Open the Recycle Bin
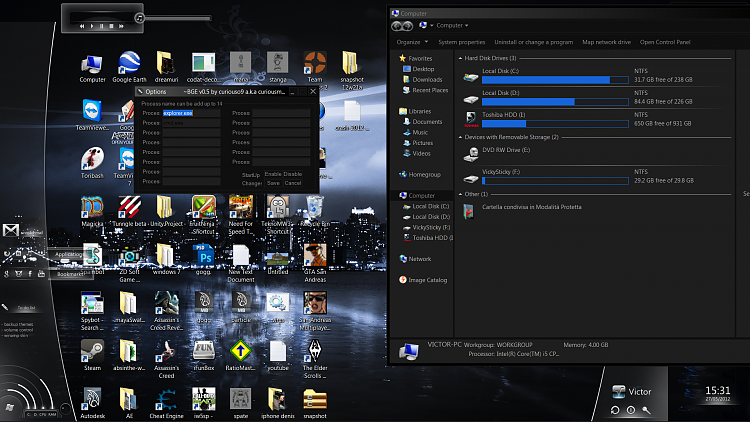This screenshot has width=750, height=422. pyautogui.click(x=314, y=208)
